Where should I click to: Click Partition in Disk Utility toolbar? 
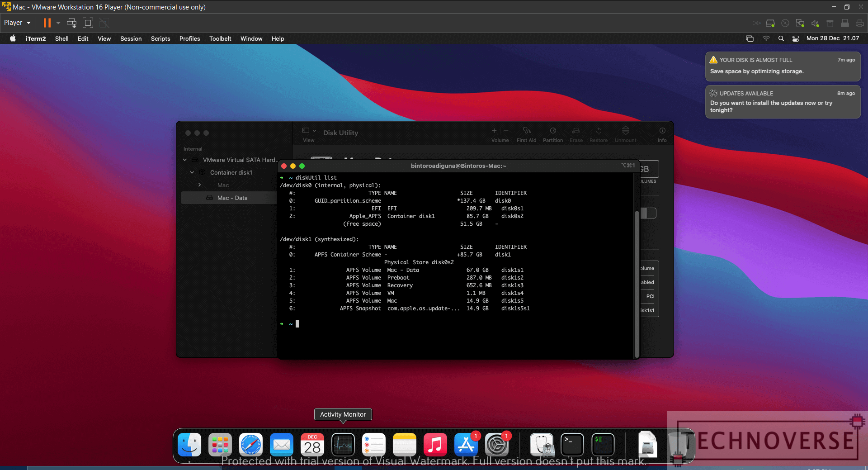[553, 134]
